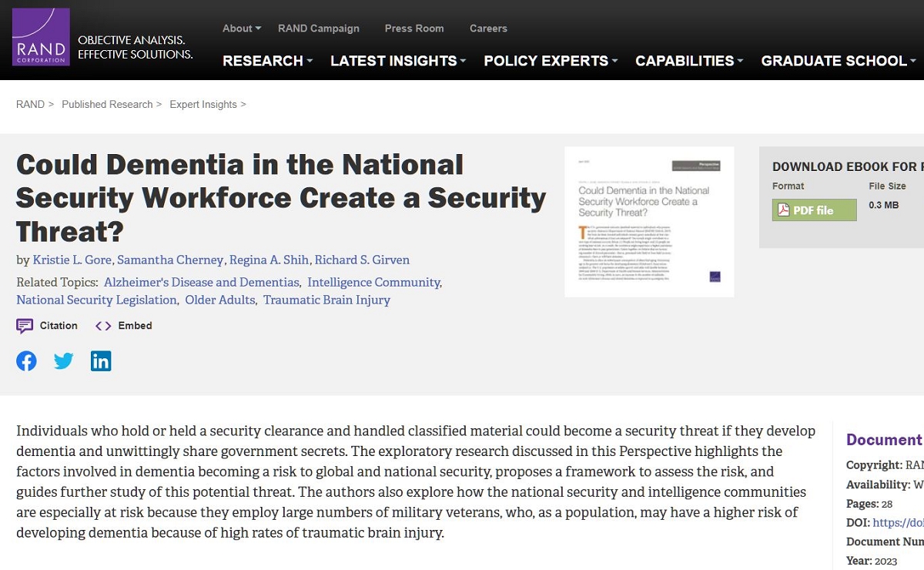The image size is (924, 570).
Task: Open the Careers link
Action: [x=488, y=28]
